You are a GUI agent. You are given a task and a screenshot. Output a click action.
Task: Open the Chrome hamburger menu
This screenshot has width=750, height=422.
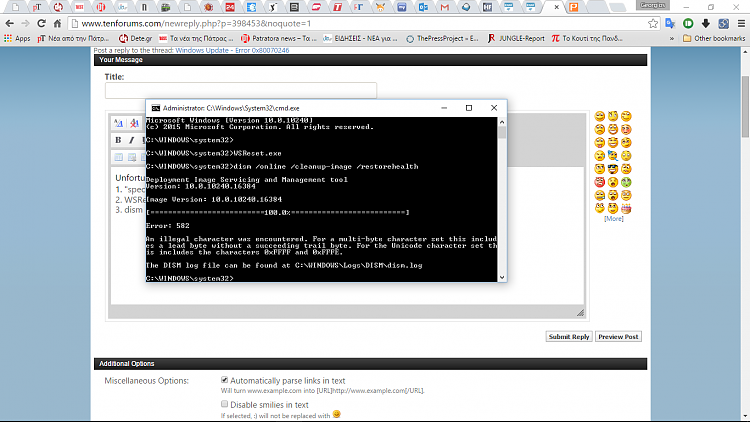(x=741, y=23)
